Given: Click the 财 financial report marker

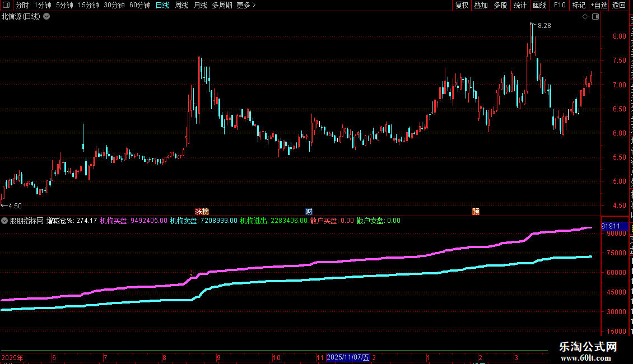Looking at the screenshot, I should (309, 212).
